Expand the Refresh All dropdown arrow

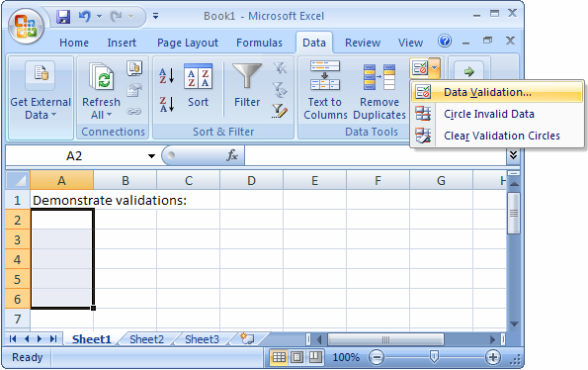[x=109, y=115]
